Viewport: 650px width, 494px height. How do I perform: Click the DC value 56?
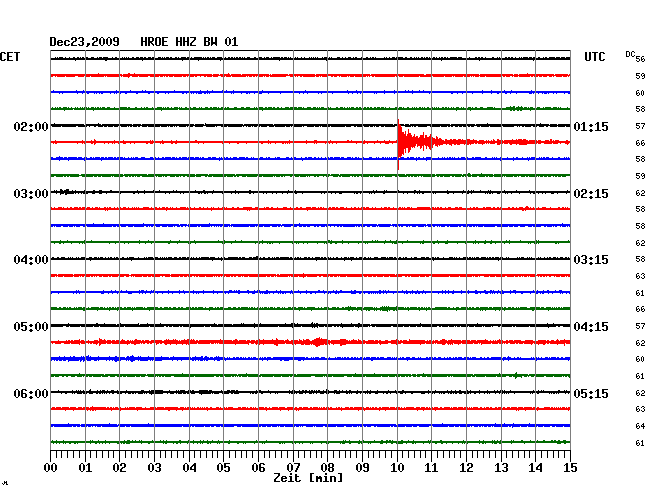(640, 59)
